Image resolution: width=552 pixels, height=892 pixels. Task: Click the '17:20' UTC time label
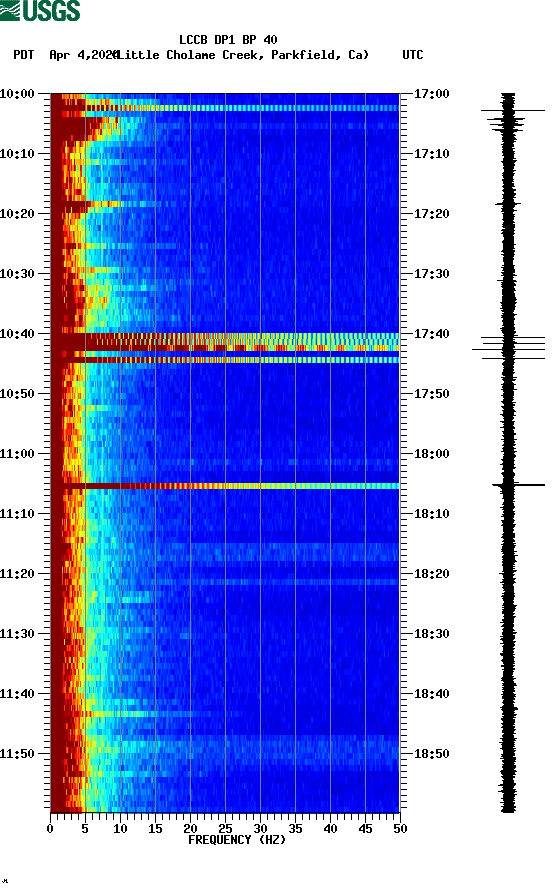coord(431,213)
